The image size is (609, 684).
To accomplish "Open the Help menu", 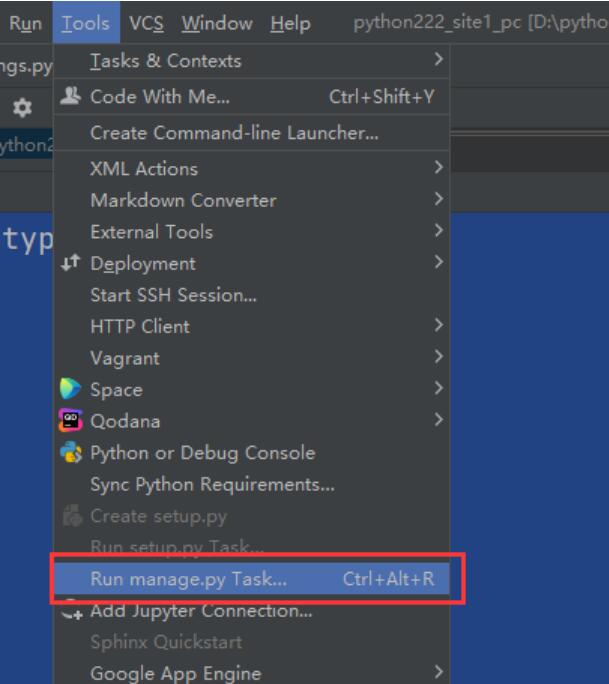I will tap(290, 23).
